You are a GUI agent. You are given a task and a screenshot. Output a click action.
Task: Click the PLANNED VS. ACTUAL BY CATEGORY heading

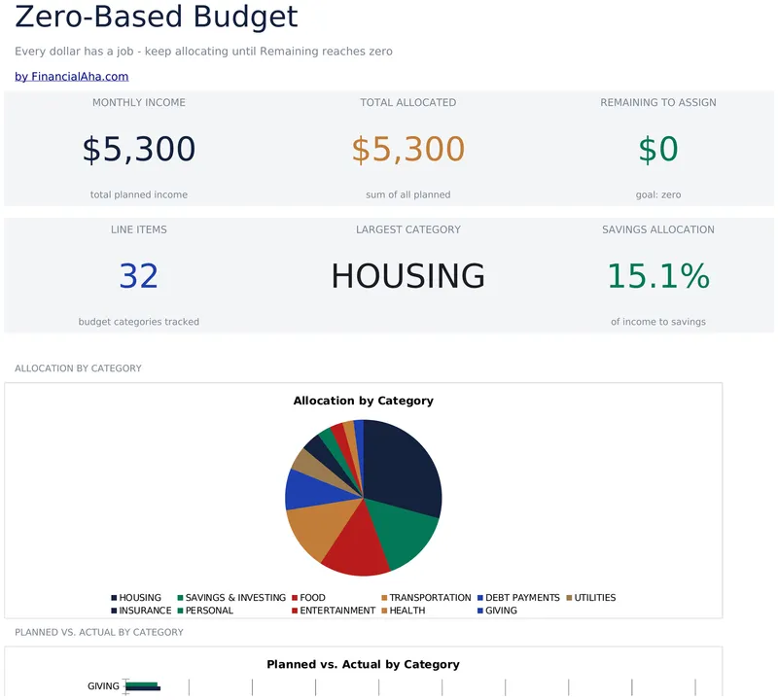(99, 632)
